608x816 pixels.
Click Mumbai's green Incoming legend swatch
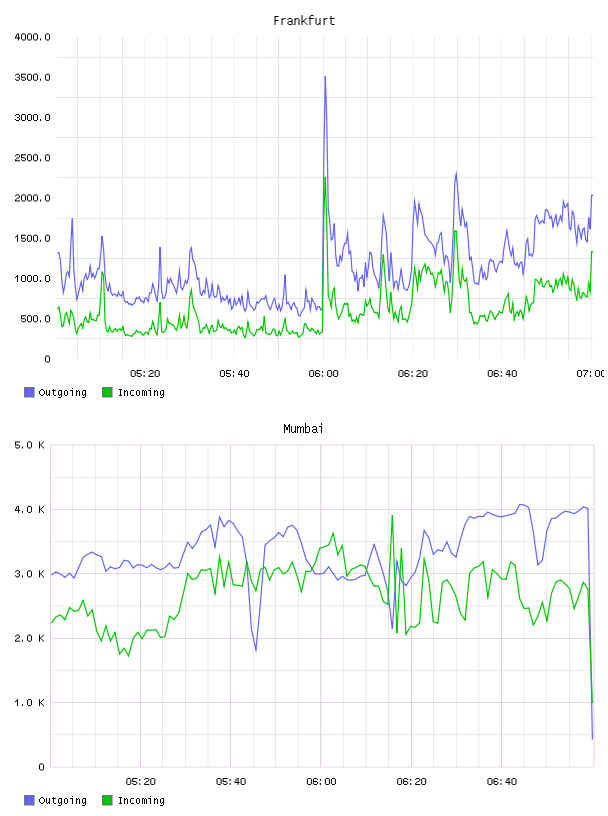point(107,800)
